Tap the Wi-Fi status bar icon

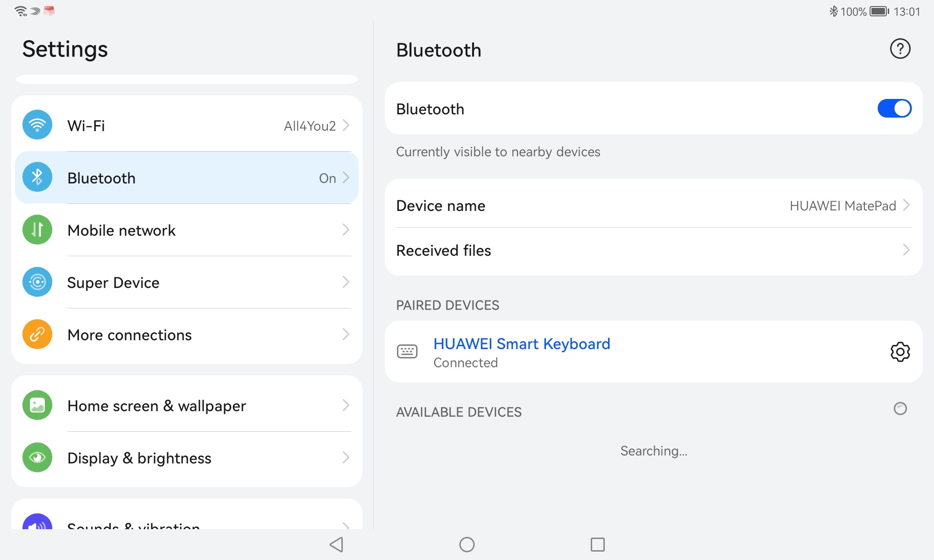pyautogui.click(x=21, y=11)
